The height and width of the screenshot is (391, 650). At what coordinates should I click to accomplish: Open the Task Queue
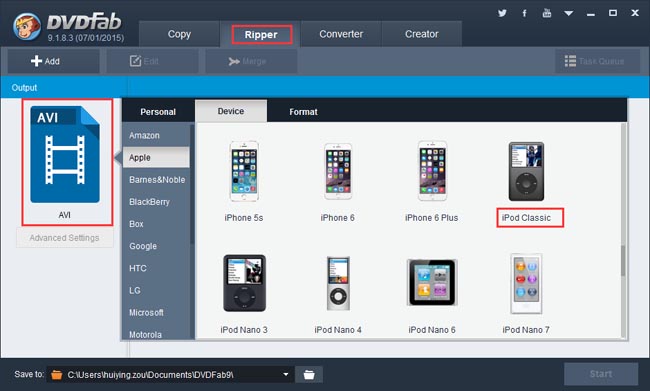tap(597, 61)
